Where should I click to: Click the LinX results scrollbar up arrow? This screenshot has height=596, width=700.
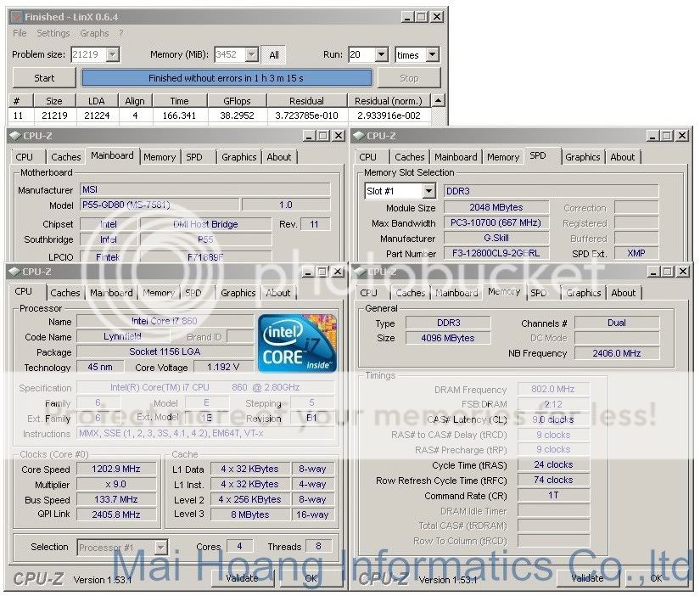tap(439, 100)
